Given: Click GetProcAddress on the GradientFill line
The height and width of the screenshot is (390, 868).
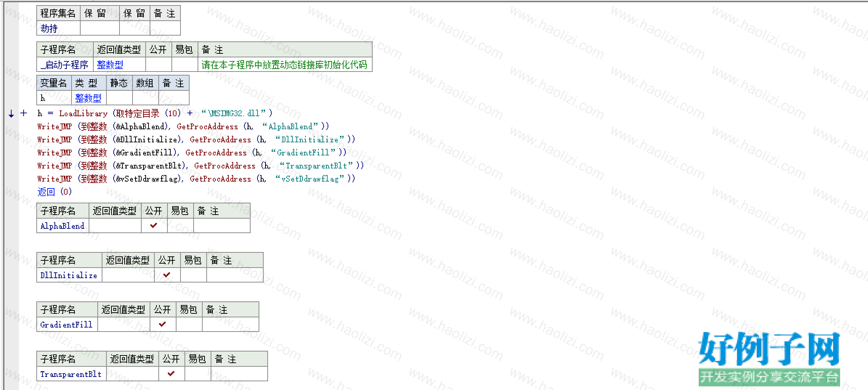Looking at the screenshot, I should pos(216,153).
